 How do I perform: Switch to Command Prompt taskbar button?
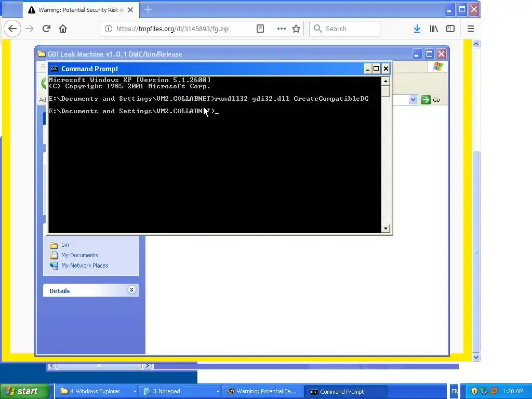345,392
